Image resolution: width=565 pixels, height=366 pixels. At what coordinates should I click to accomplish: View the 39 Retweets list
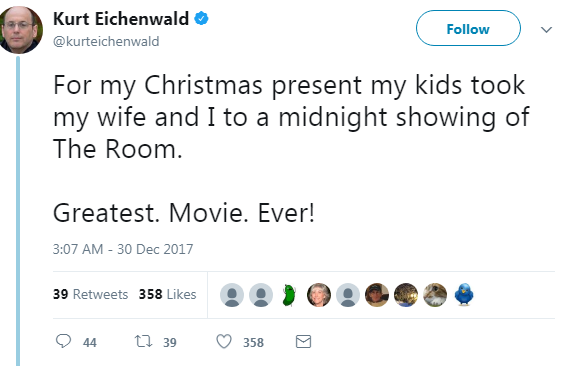(x=90, y=294)
